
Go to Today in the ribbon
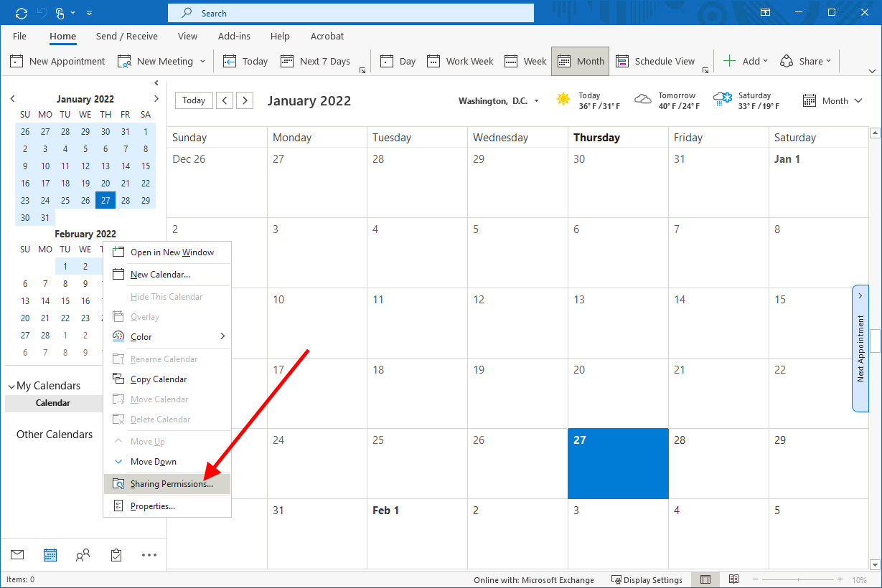[245, 61]
